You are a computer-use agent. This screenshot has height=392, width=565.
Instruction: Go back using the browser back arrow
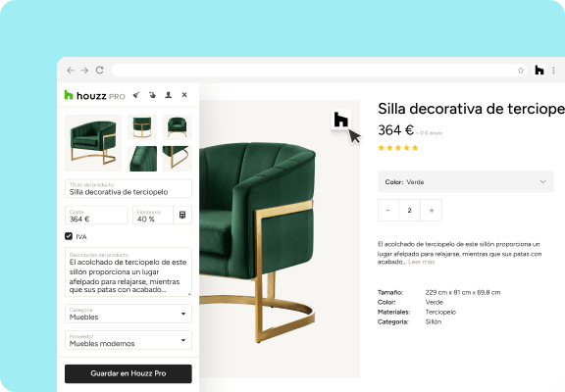[71, 71]
